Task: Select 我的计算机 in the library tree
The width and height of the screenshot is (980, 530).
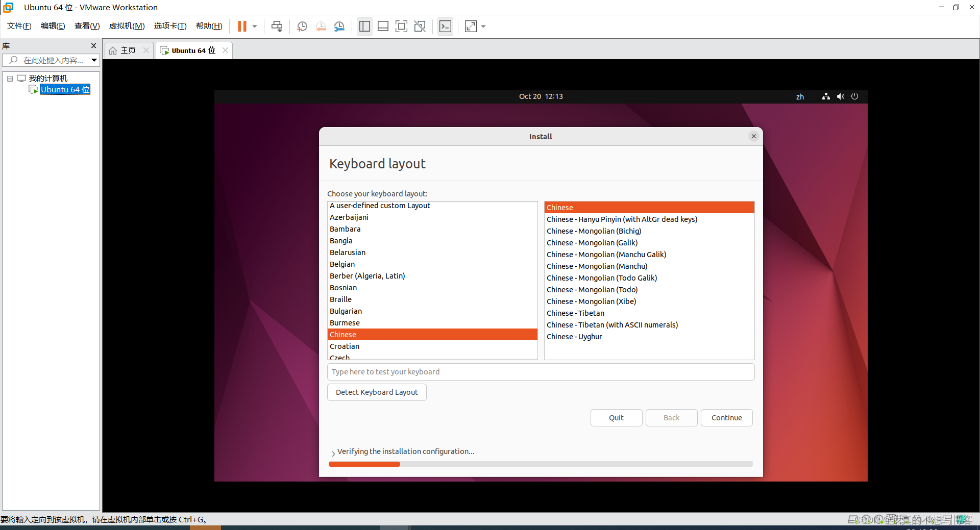Action: pyautogui.click(x=48, y=78)
